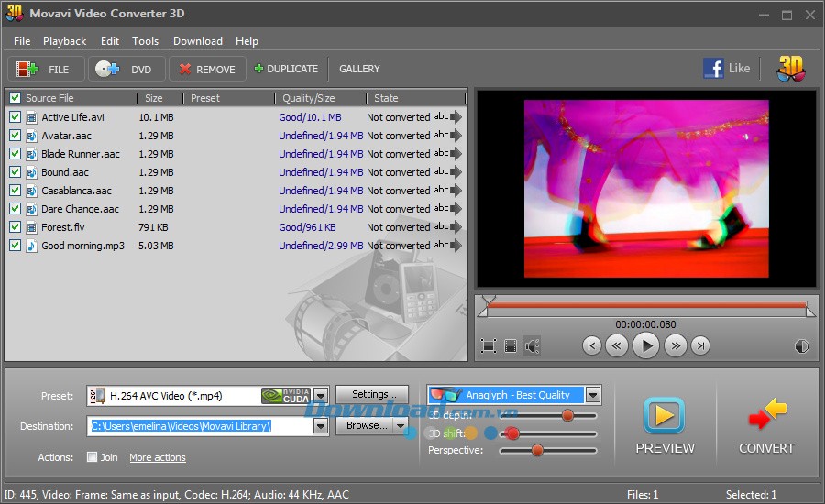The image size is (825, 504).
Task: Click the Settings... button
Action: pyautogui.click(x=372, y=395)
